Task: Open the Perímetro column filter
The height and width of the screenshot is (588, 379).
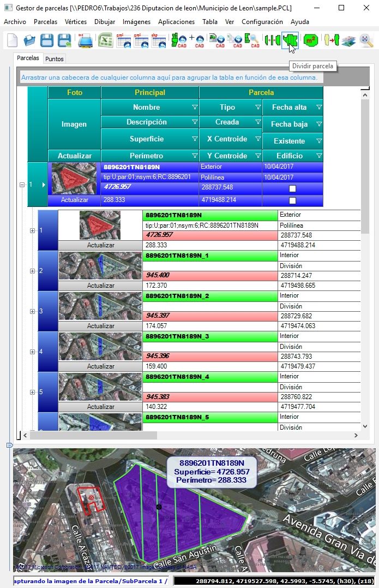Action: (195, 156)
